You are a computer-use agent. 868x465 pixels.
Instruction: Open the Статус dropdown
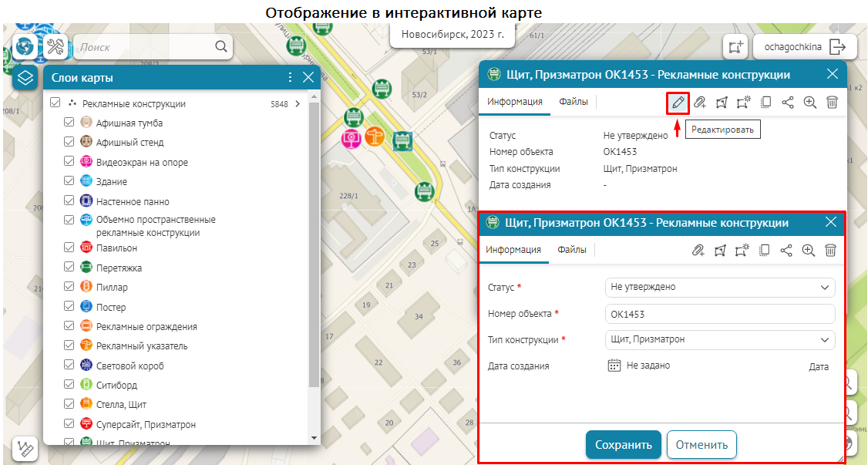(x=719, y=287)
